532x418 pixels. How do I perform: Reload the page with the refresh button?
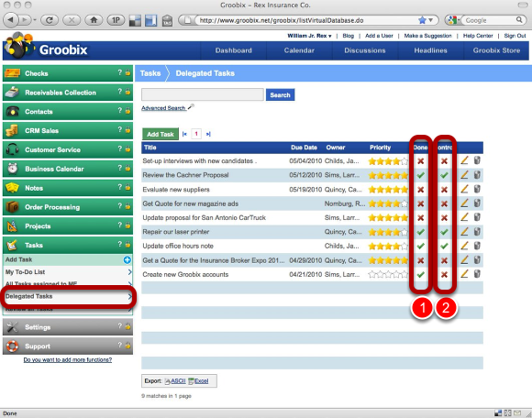(x=50, y=20)
